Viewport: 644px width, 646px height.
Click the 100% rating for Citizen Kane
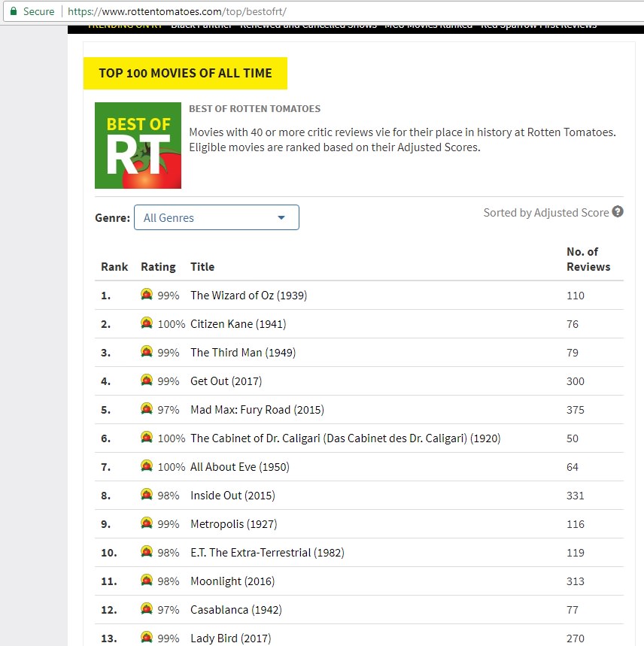coord(172,324)
